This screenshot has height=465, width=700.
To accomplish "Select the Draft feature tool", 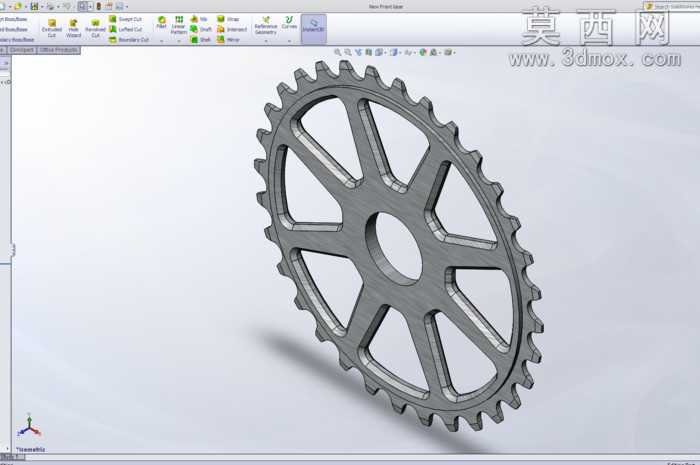I will (x=200, y=29).
